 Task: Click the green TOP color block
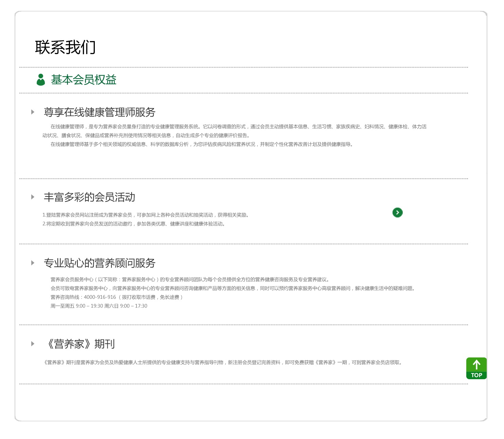[477, 375]
